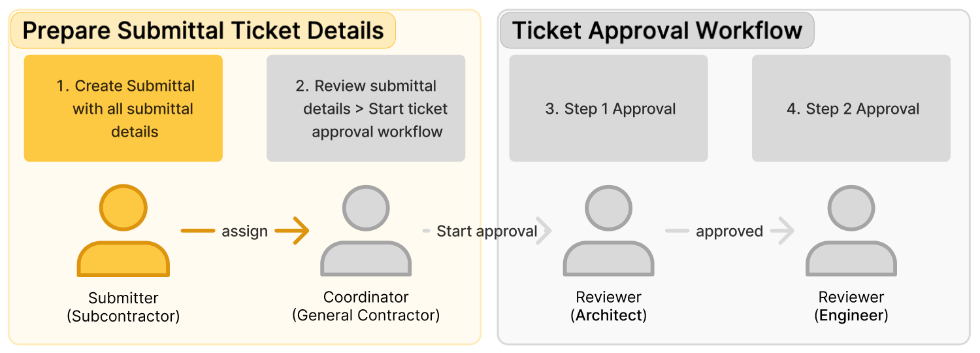This screenshot has height=353, width=980.
Task: Select the Prepare Submittal Ticket Details header
Action: pyautogui.click(x=203, y=31)
